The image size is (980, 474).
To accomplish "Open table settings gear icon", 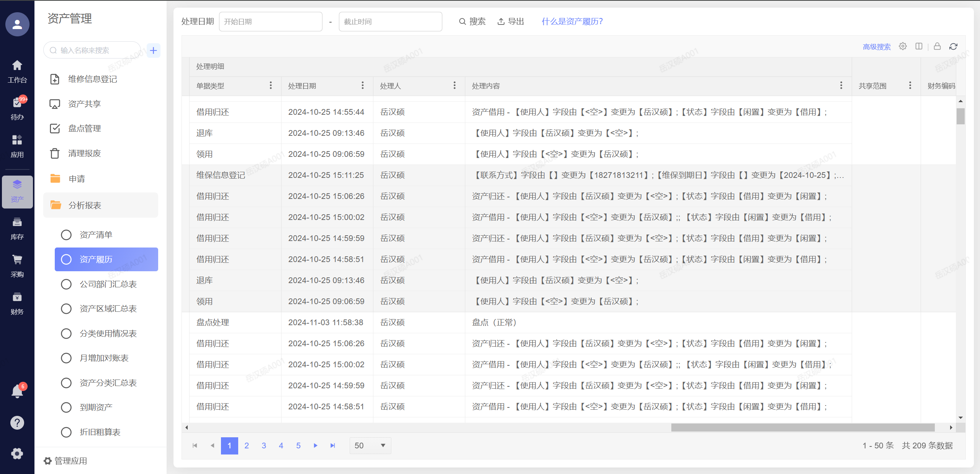I will [903, 46].
